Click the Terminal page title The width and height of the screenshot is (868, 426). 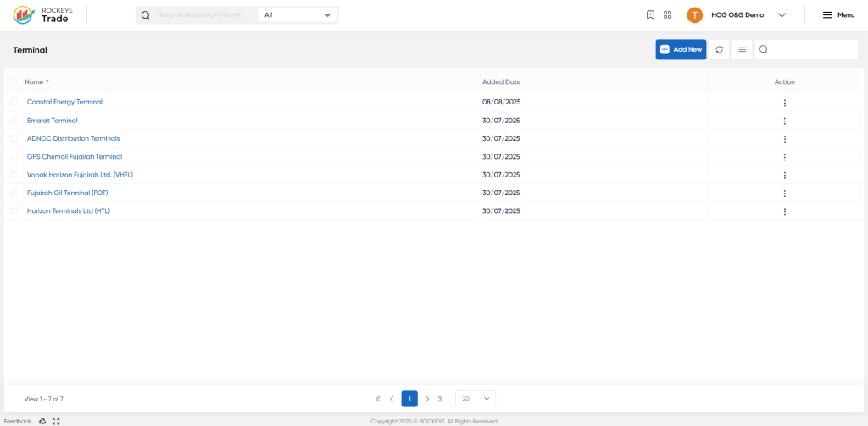click(31, 50)
